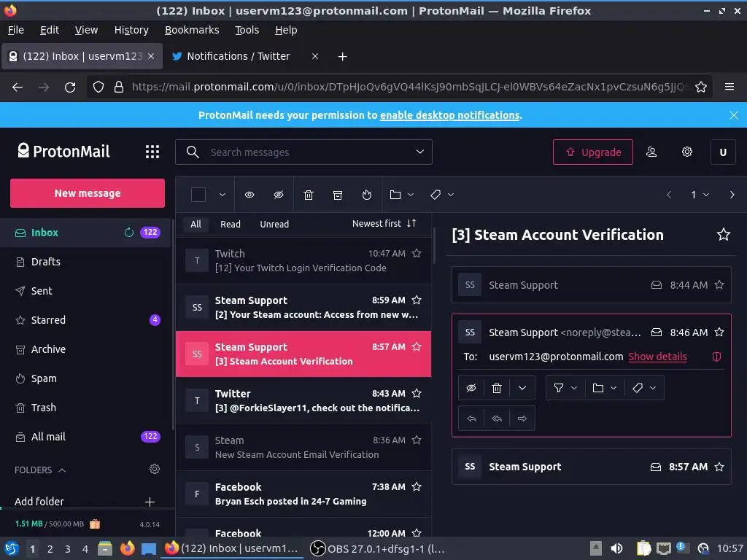Bookmark this page with the URL bar star
This screenshot has width=747, height=560.
point(701,87)
